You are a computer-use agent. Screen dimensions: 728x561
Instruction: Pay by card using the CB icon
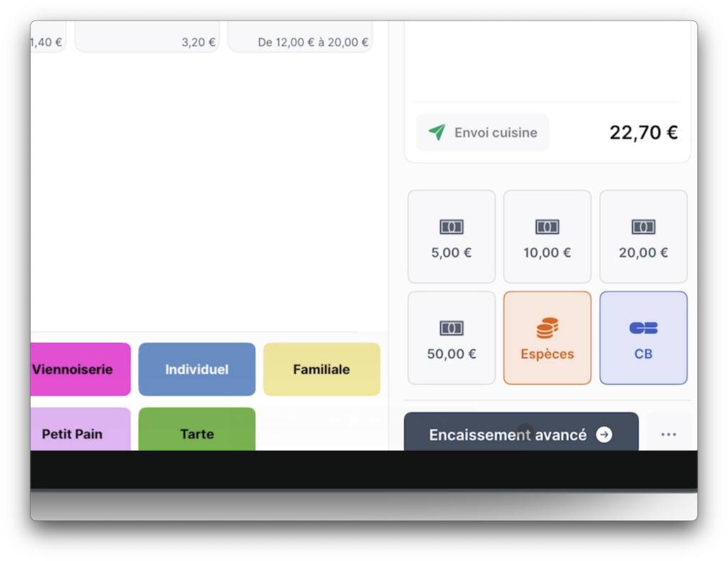click(x=643, y=328)
